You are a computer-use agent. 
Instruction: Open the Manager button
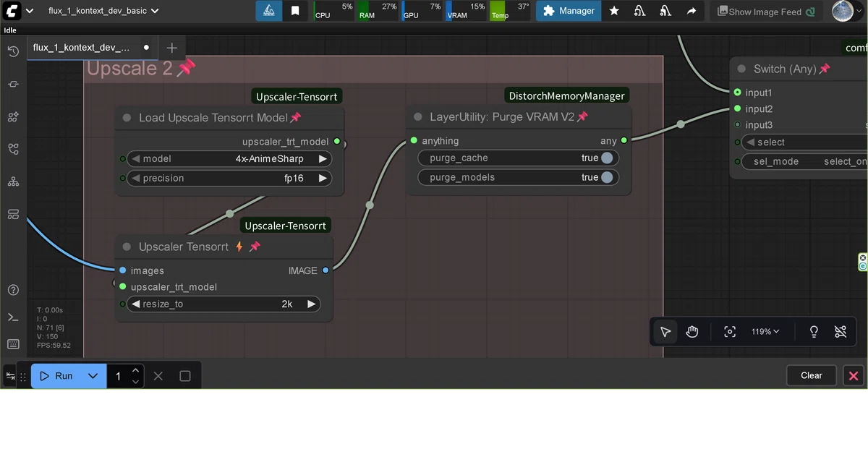[569, 11]
